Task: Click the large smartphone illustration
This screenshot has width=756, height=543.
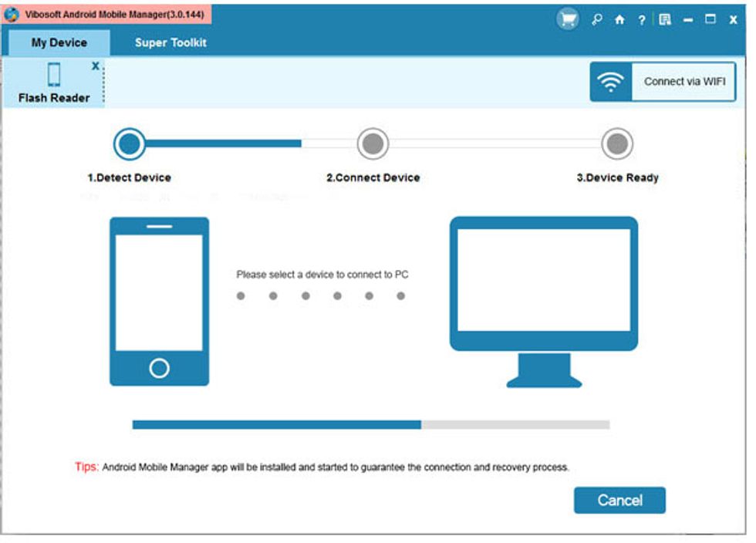Action: (159, 302)
